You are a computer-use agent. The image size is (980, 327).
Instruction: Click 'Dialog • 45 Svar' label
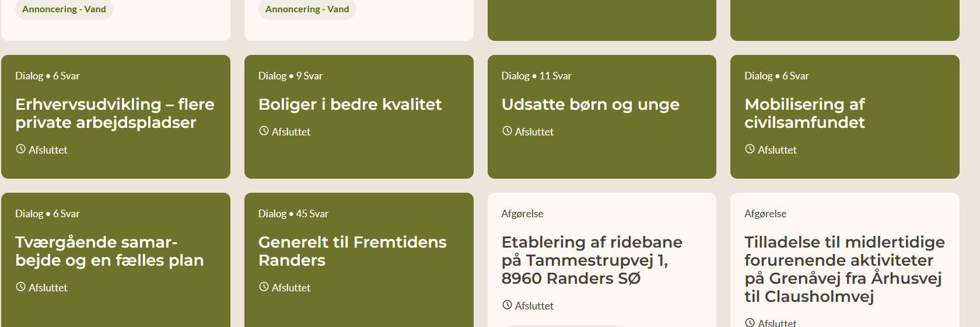[x=293, y=214]
